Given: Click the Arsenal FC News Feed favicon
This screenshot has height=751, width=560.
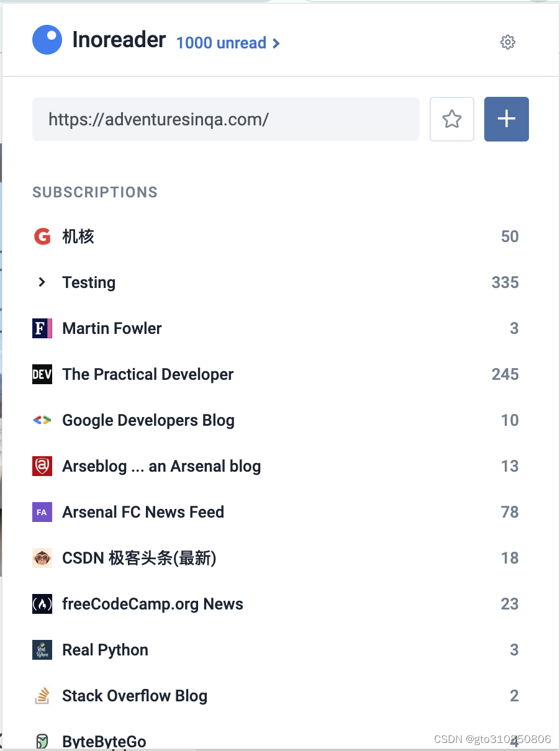Looking at the screenshot, I should [42, 512].
